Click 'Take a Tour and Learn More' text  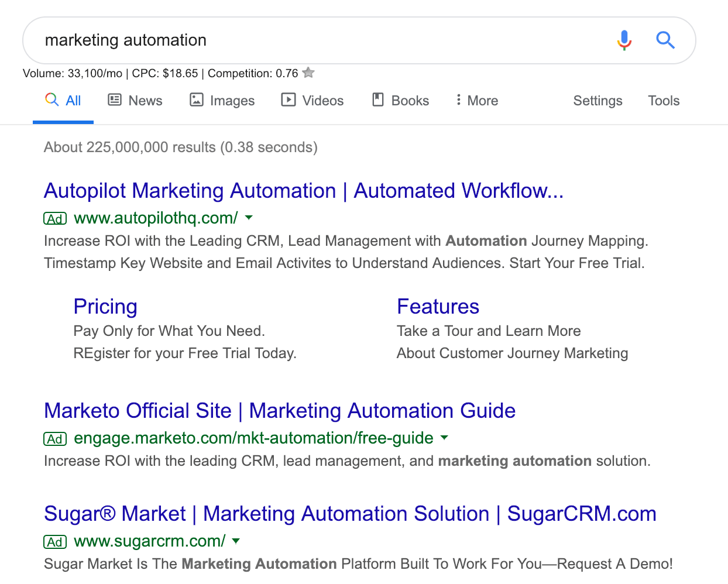[x=489, y=331]
